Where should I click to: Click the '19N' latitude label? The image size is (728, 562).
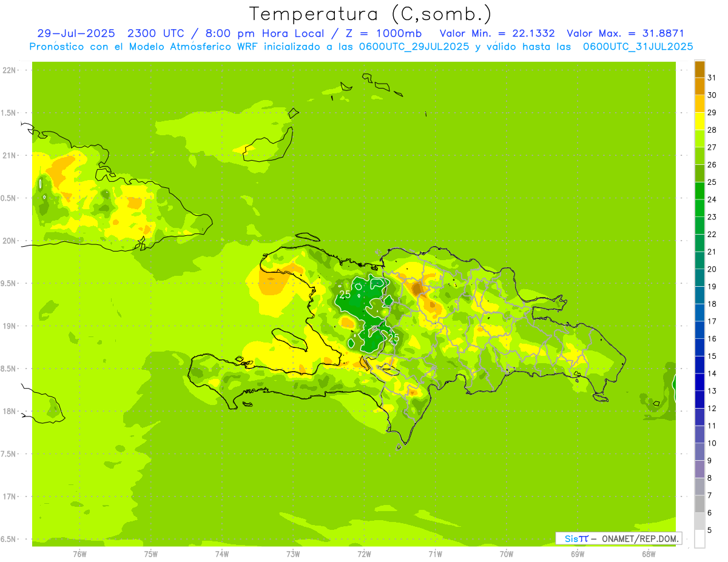(x=9, y=326)
